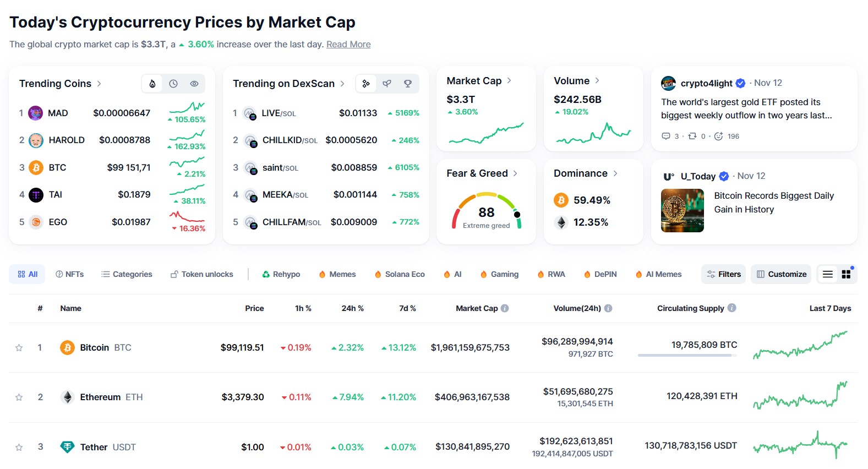Switch to grid view layout
This screenshot has height=469, width=868.
point(846,274)
